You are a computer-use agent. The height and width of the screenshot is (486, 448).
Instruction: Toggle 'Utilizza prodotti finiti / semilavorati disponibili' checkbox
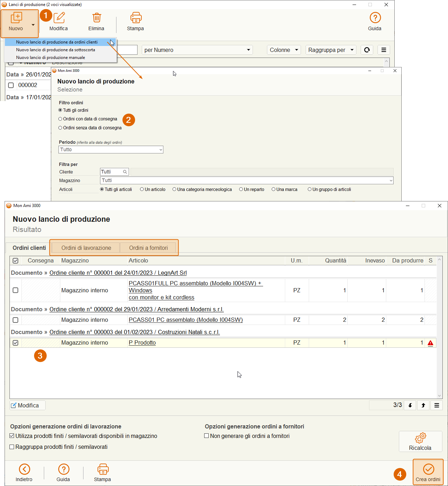coord(12,436)
